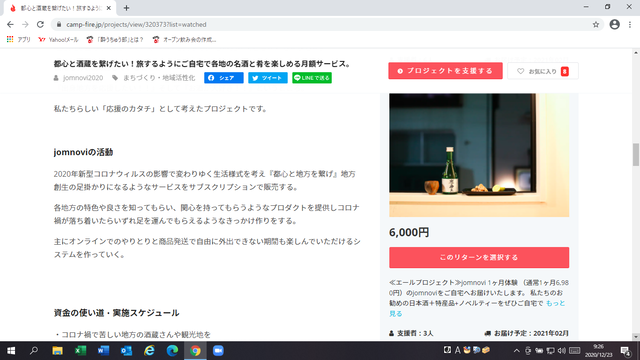Open File Explorer from the taskbar

point(57,351)
